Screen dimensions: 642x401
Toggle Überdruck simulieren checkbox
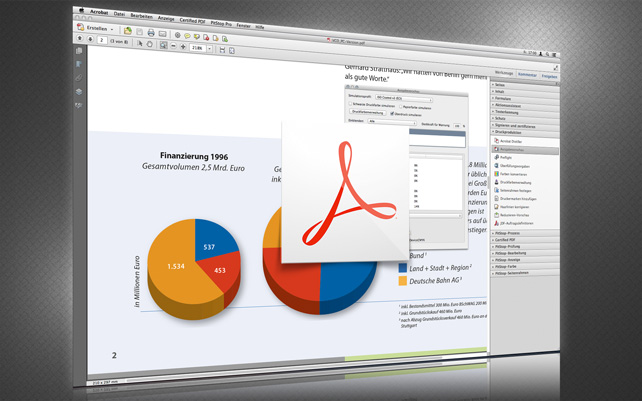[x=392, y=114]
